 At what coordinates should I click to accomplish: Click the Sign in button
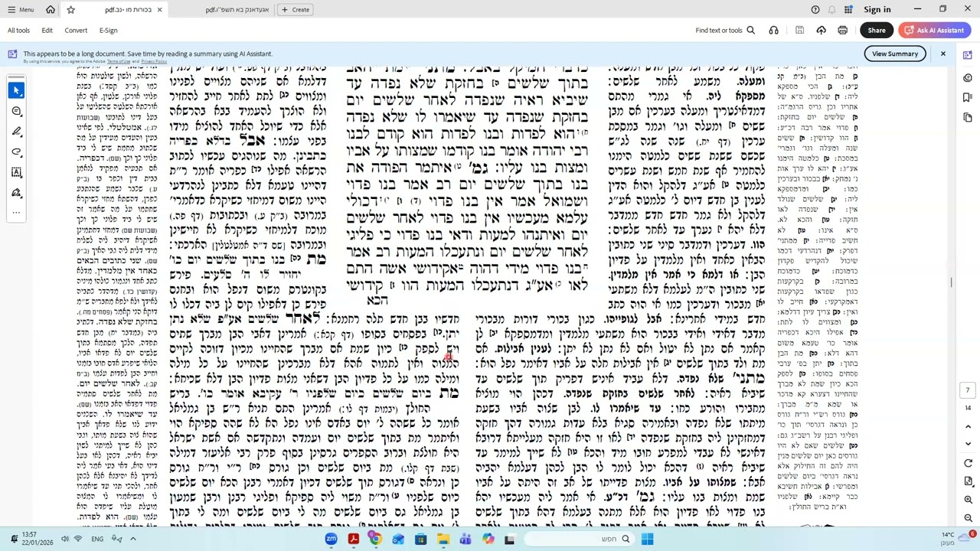point(877,10)
